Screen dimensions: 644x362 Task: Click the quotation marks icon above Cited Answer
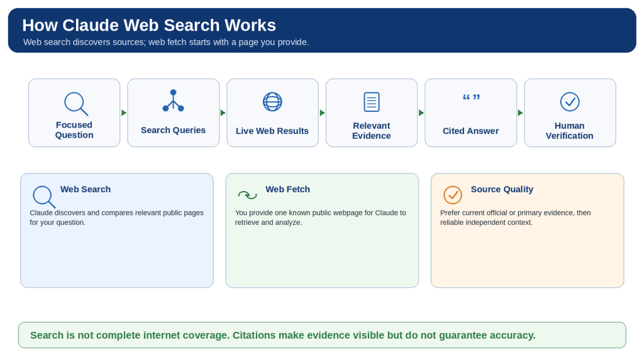coord(471,97)
